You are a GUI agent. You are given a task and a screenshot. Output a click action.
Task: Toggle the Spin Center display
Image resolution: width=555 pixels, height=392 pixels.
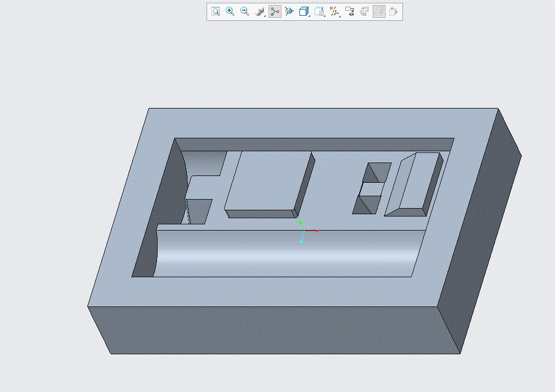275,11
